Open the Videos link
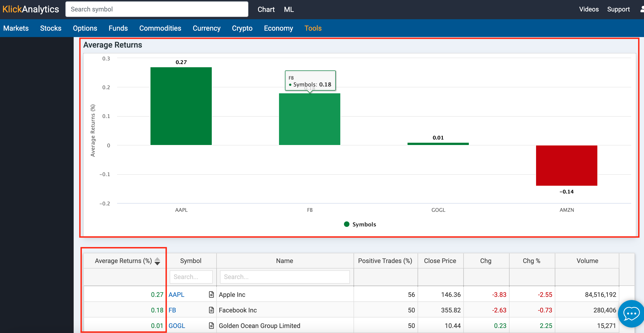644x333 pixels. coord(589,9)
